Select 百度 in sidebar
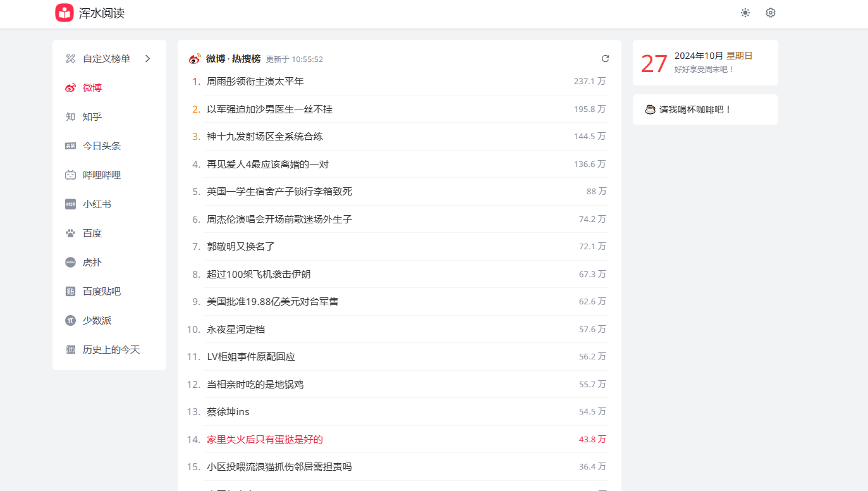This screenshot has width=868, height=491. (x=109, y=233)
